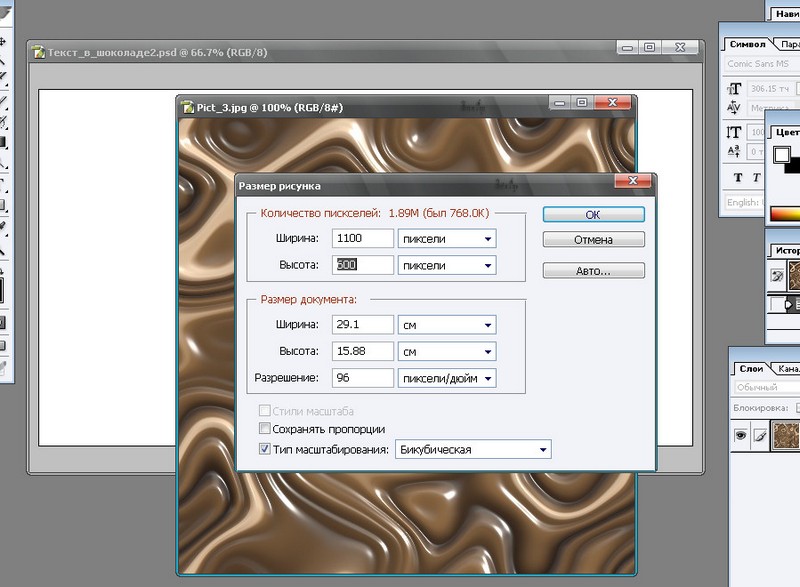
Task: Apply faux bold text style
Action: [739, 178]
